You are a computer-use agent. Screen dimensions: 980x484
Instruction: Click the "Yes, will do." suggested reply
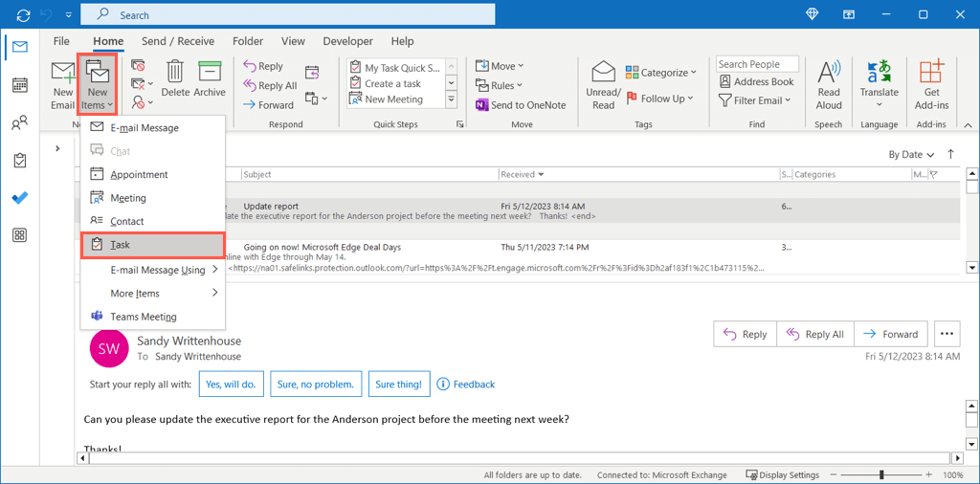(x=230, y=384)
